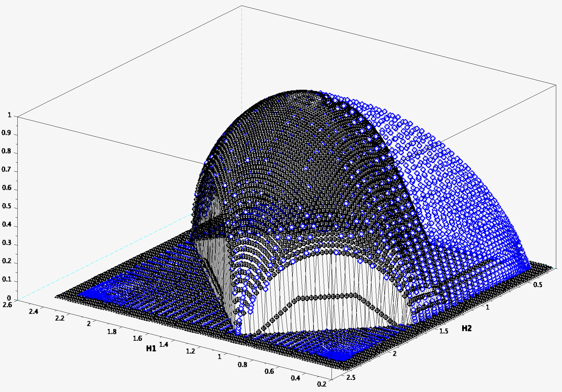
Task: Select the 0.6 tick on H1 axis
Action: 269,371
